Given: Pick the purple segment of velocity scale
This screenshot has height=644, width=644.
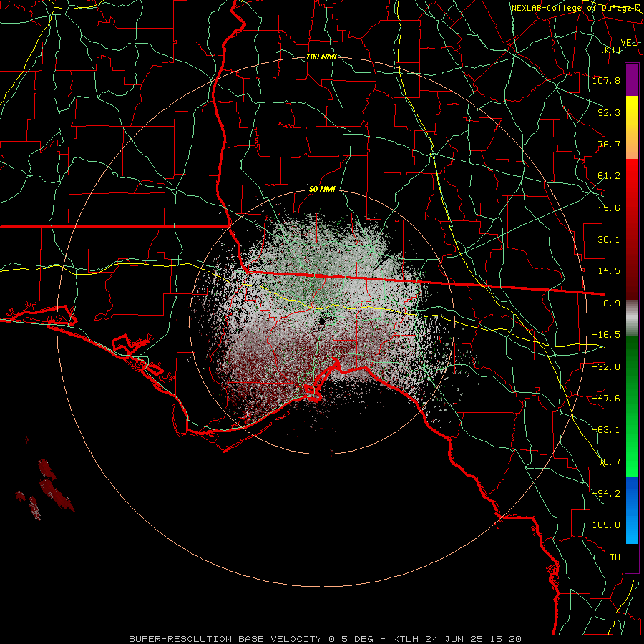Looking at the screenshot, I should 632,79.
